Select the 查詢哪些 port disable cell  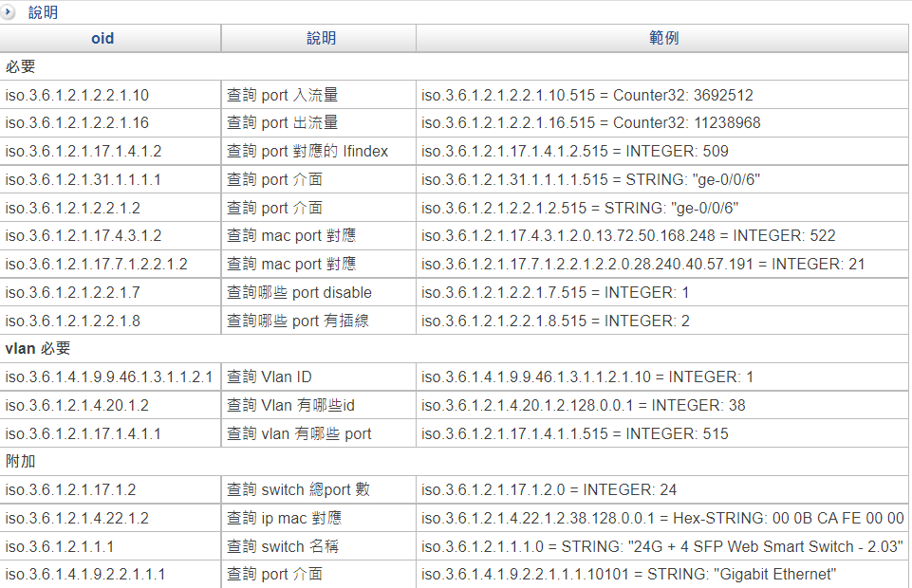coord(299,292)
